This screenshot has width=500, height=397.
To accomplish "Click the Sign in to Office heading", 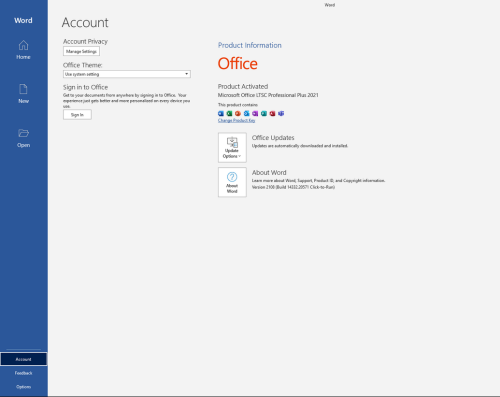I will pyautogui.click(x=85, y=87).
